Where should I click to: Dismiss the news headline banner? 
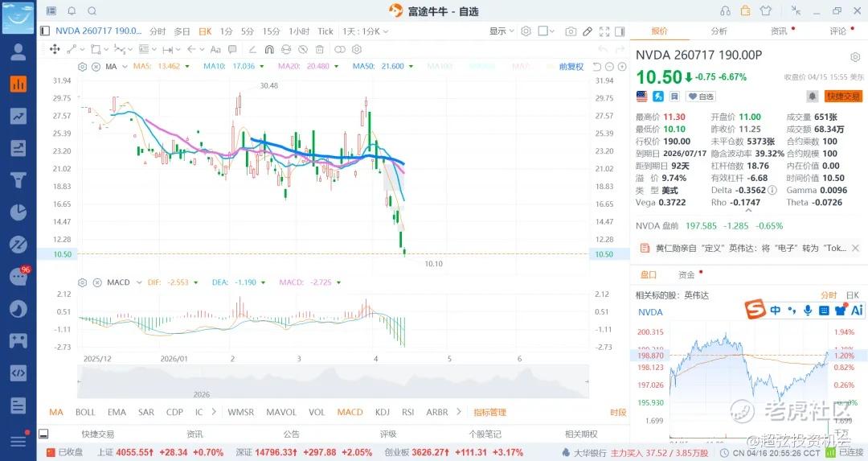pyautogui.click(x=855, y=249)
